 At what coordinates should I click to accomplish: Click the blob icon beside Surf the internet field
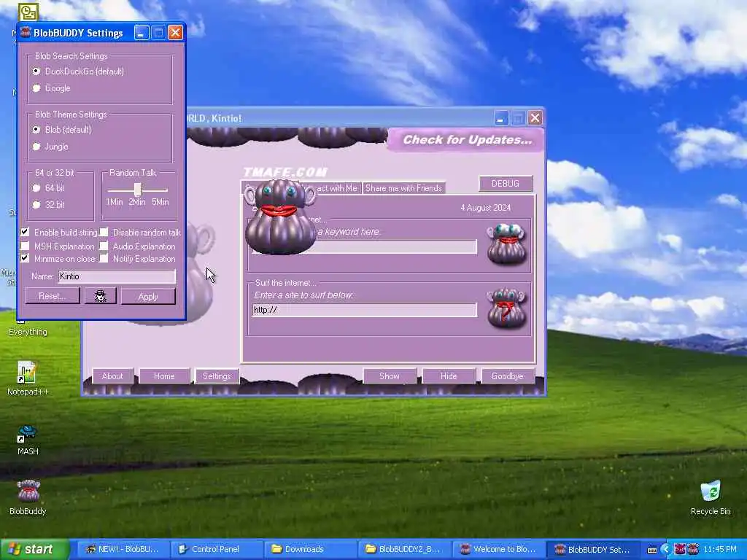pos(506,308)
